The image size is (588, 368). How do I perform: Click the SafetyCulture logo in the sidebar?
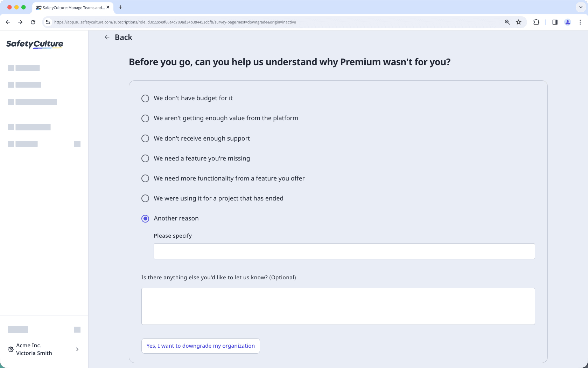(34, 44)
